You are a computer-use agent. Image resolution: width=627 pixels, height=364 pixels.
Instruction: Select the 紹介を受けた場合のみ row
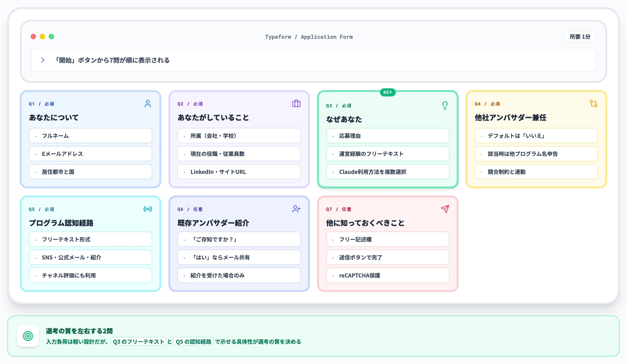239,275
